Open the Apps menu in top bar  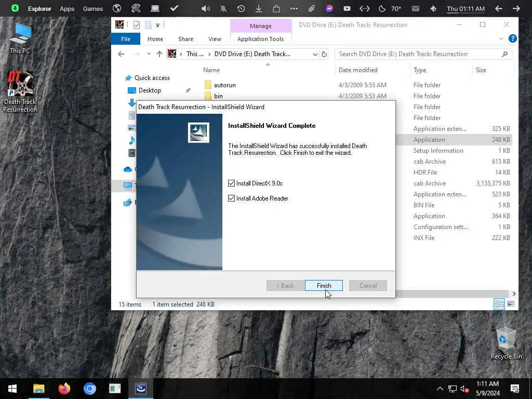click(67, 9)
